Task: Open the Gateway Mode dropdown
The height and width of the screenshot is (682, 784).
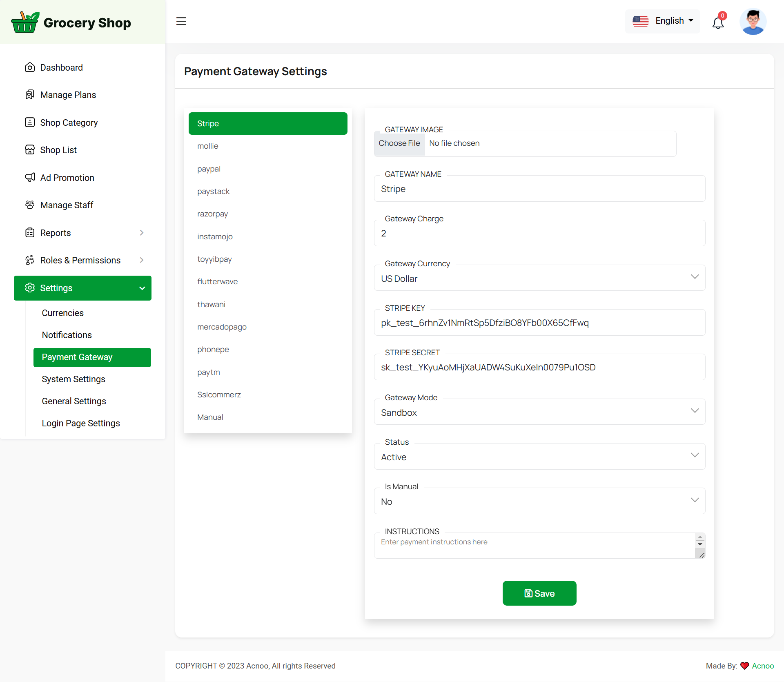Action: coord(539,412)
